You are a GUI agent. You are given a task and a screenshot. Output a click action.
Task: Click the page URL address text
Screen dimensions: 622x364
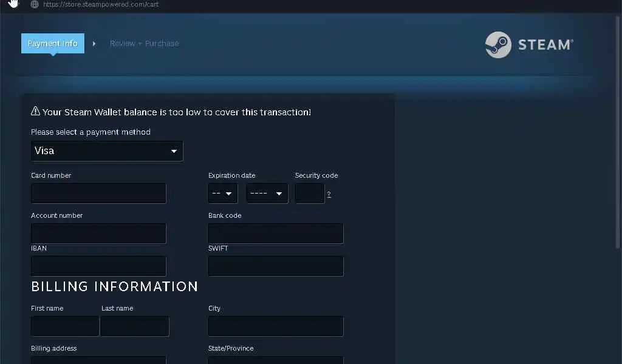coord(101,4)
